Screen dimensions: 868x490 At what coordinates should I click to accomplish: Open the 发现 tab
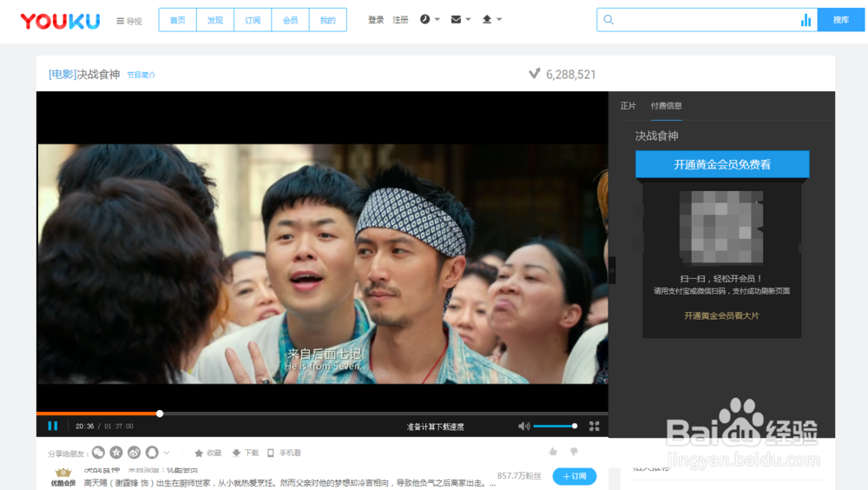[x=214, y=20]
